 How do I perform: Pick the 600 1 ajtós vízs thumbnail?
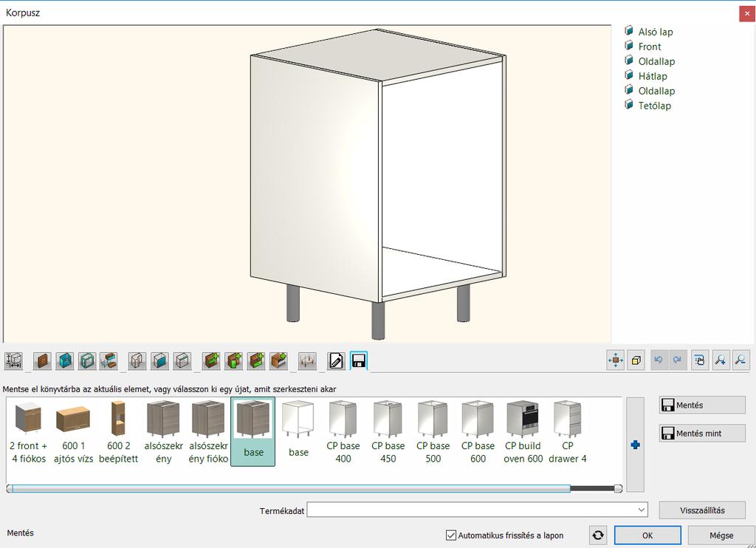(x=73, y=432)
